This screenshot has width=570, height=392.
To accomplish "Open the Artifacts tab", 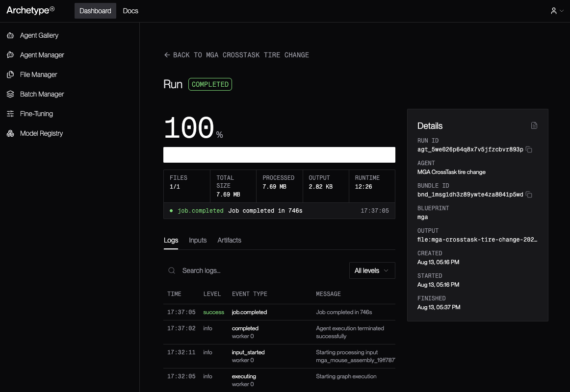I will 230,240.
